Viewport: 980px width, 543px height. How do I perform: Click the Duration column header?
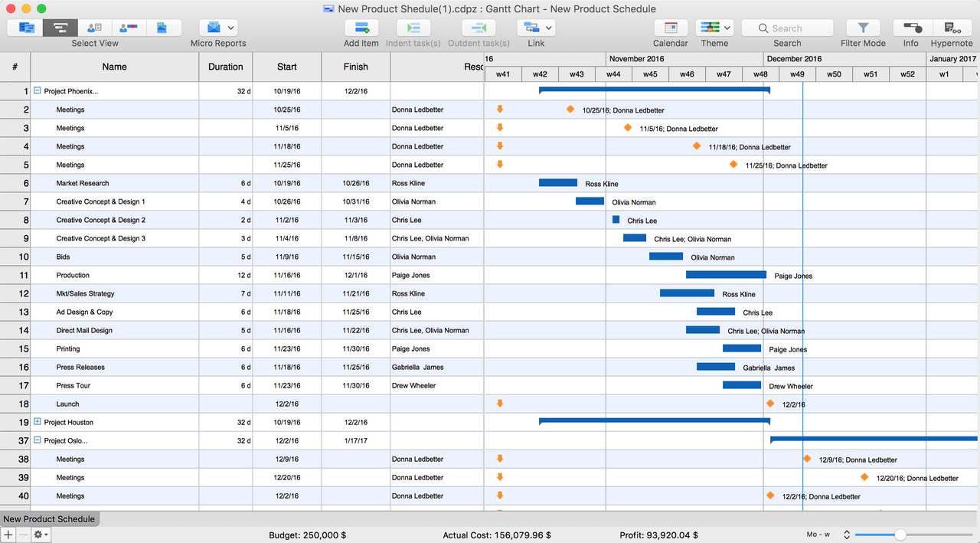click(x=226, y=67)
